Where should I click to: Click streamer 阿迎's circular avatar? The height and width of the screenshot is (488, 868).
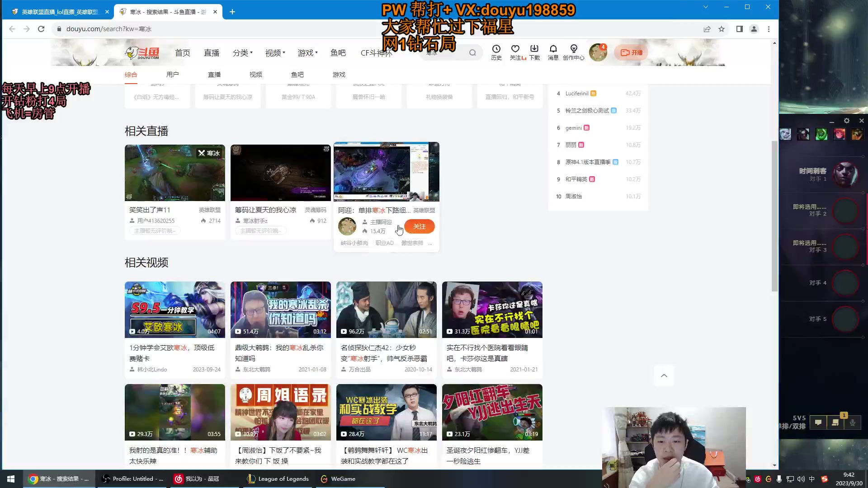[x=347, y=226]
